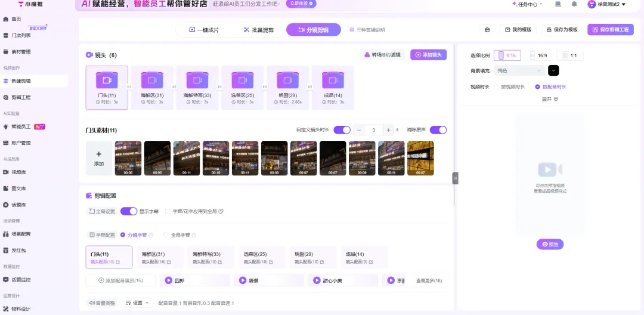This screenshot has width=644, height=315.
Task: Click the help icon next to 分镜字幕
Action: pos(151,235)
